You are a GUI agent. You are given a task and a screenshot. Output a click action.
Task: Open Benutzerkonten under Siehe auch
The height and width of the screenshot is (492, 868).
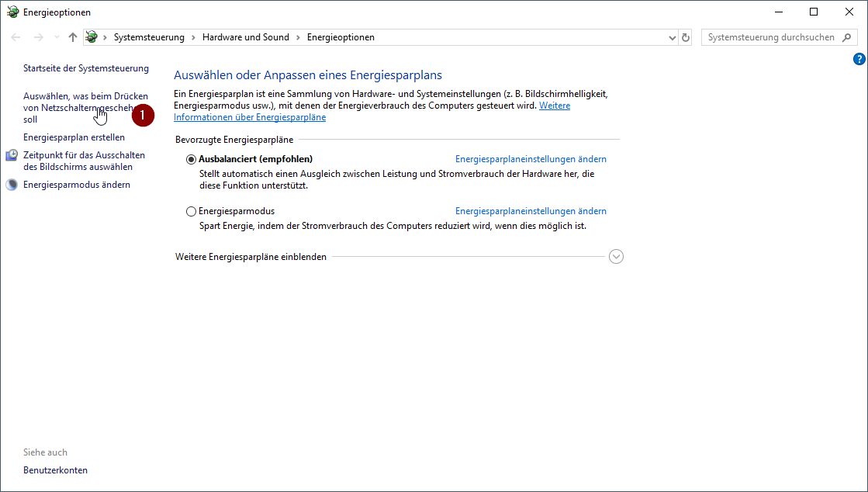click(x=55, y=469)
